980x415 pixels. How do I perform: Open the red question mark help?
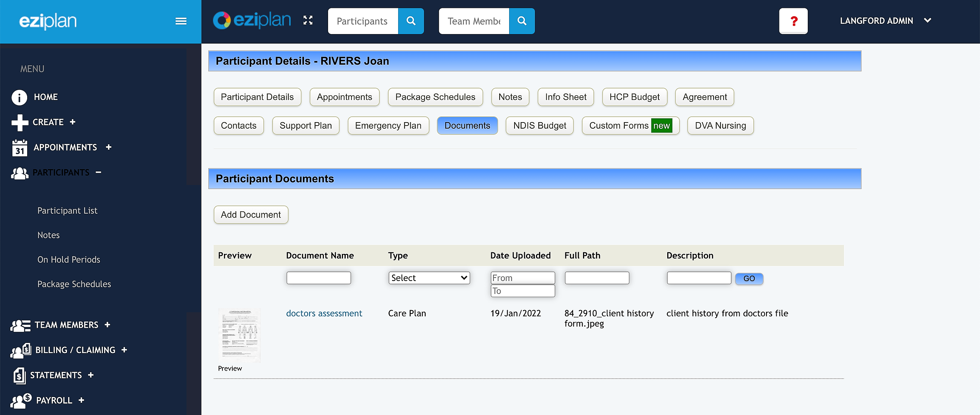pyautogui.click(x=793, y=21)
